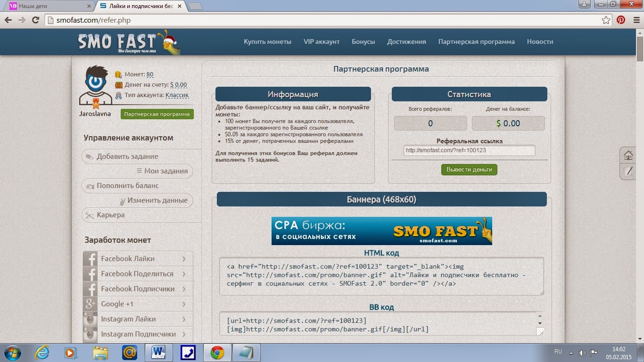Open the Pinterest extension in the toolbar

[x=621, y=20]
